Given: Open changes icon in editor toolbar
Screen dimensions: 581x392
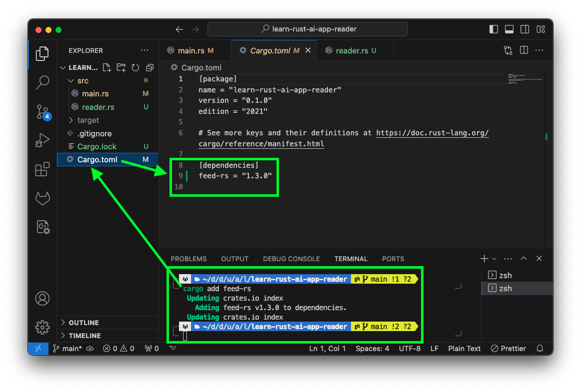Looking at the screenshot, I should pyautogui.click(x=508, y=50).
